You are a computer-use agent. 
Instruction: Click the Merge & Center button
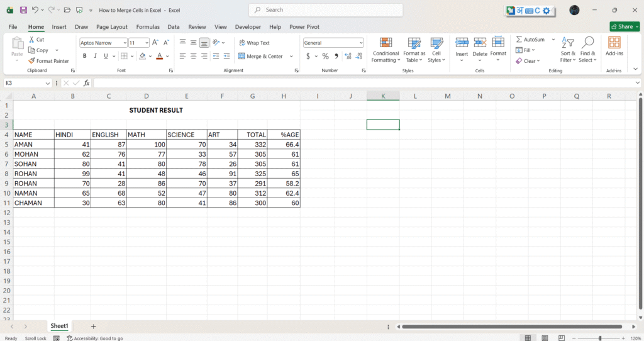pos(261,56)
